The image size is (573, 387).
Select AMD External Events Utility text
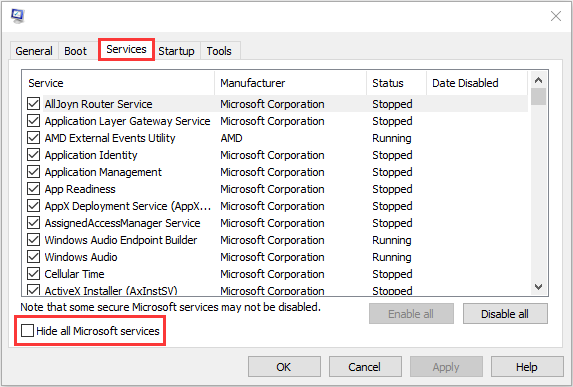tap(110, 138)
